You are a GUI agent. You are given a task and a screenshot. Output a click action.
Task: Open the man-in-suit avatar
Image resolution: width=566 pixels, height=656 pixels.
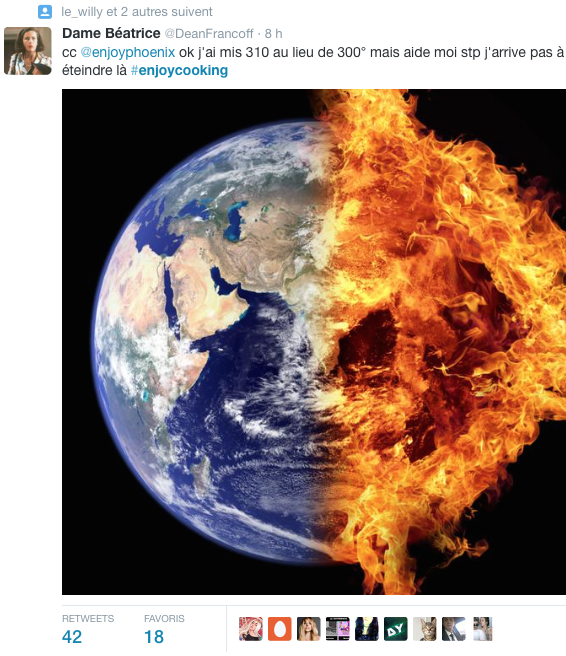[454, 629]
